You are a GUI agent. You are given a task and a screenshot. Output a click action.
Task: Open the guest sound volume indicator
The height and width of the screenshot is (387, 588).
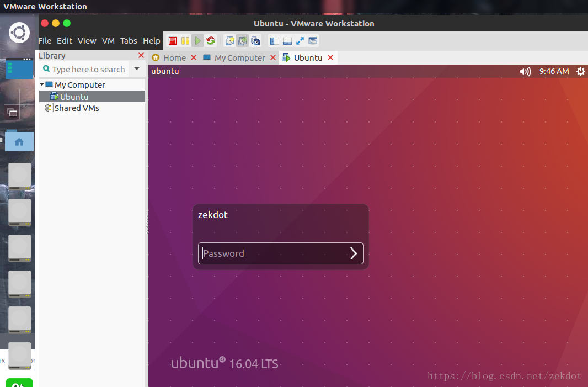pyautogui.click(x=525, y=71)
